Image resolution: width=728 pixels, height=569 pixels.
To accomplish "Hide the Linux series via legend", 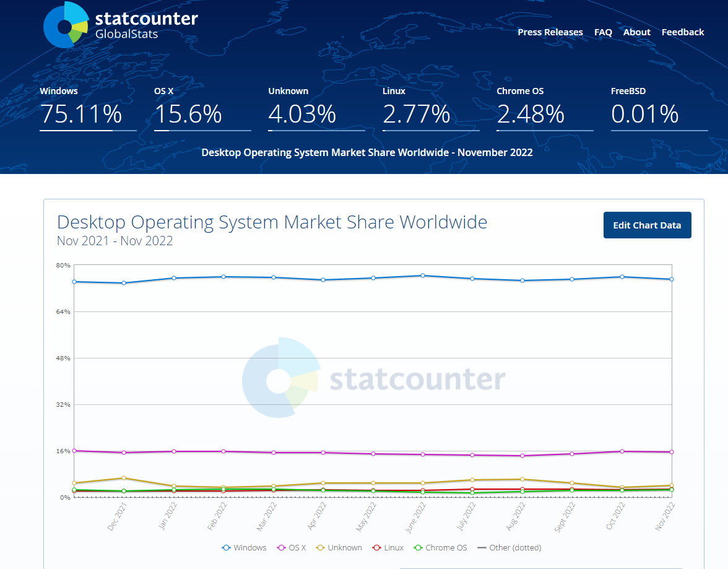I will (388, 548).
